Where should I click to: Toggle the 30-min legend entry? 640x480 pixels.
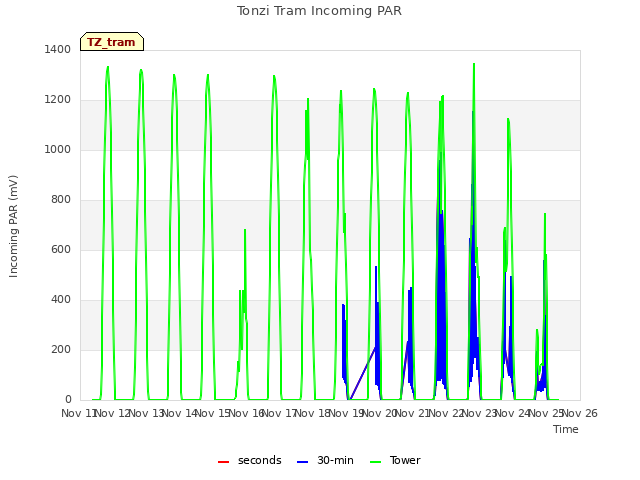tap(325, 460)
